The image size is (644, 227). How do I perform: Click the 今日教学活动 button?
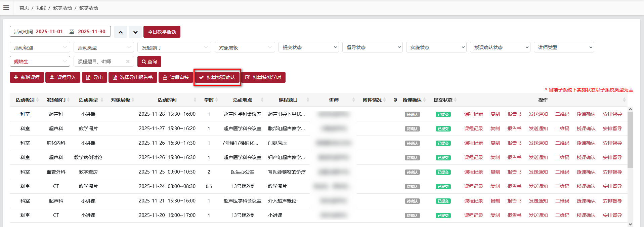tap(162, 32)
